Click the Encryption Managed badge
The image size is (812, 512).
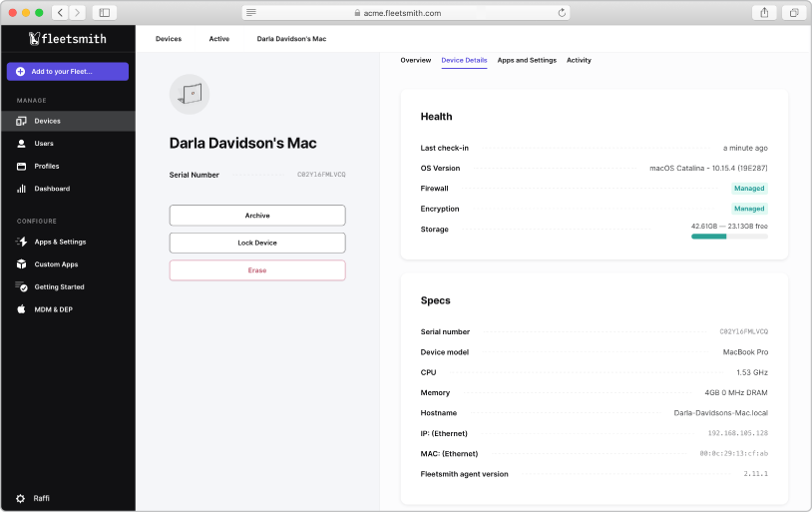pyautogui.click(x=749, y=209)
